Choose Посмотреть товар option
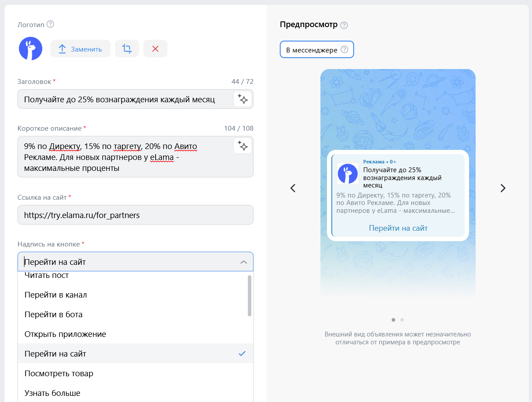Viewport: 532px width, 402px height. coord(136,374)
